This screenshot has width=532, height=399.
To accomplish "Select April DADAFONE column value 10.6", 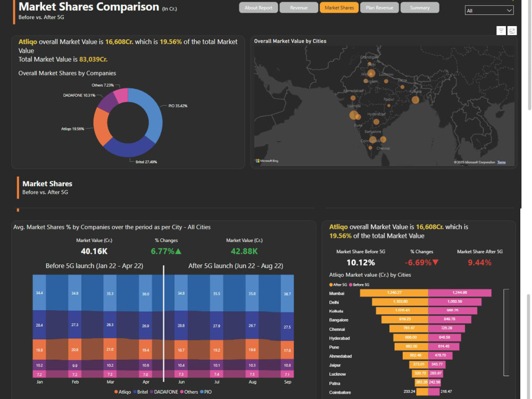I will pos(146,365).
